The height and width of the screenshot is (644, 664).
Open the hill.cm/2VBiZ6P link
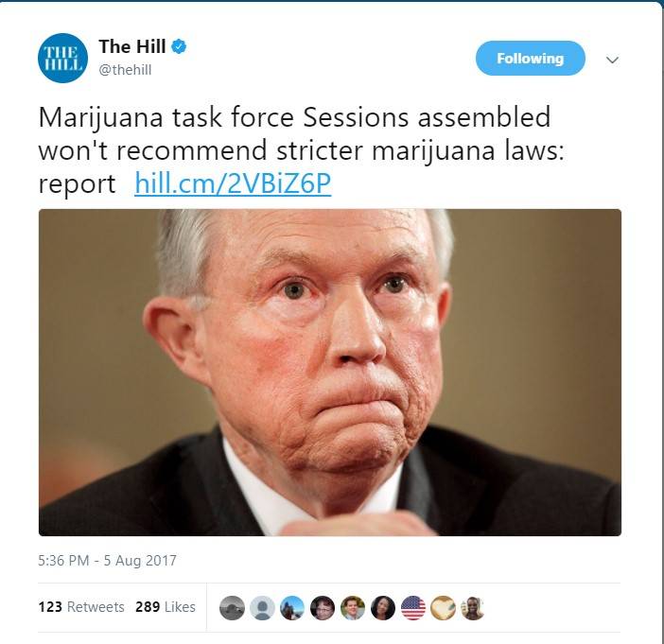pyautogui.click(x=233, y=183)
